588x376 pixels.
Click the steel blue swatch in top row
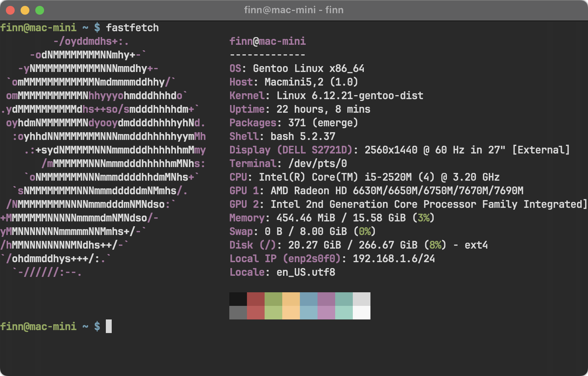pyautogui.click(x=309, y=299)
